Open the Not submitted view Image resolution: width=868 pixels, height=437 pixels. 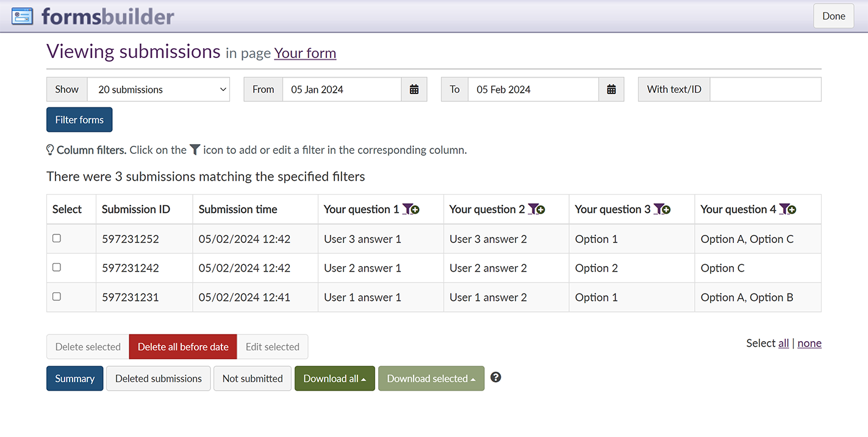click(252, 378)
